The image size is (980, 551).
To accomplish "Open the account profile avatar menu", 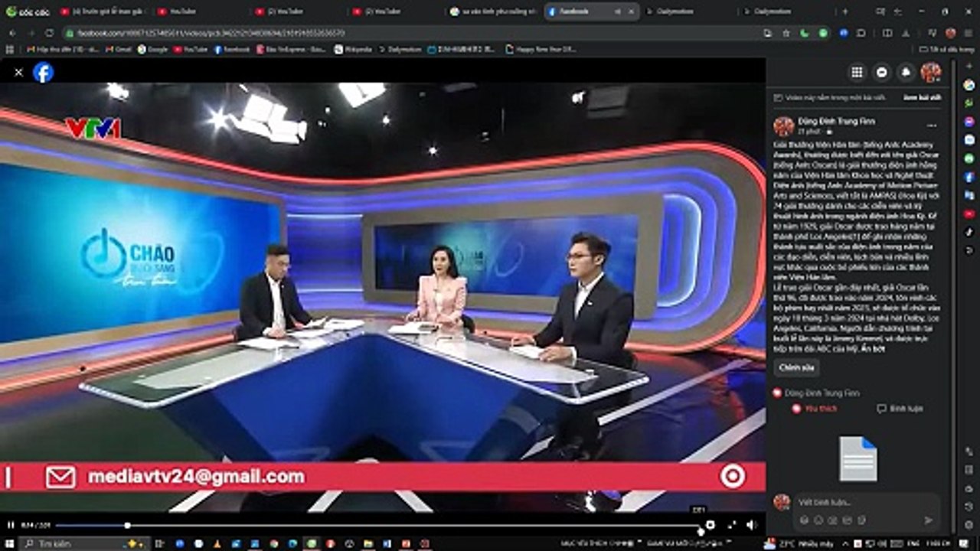I will pos(931,72).
